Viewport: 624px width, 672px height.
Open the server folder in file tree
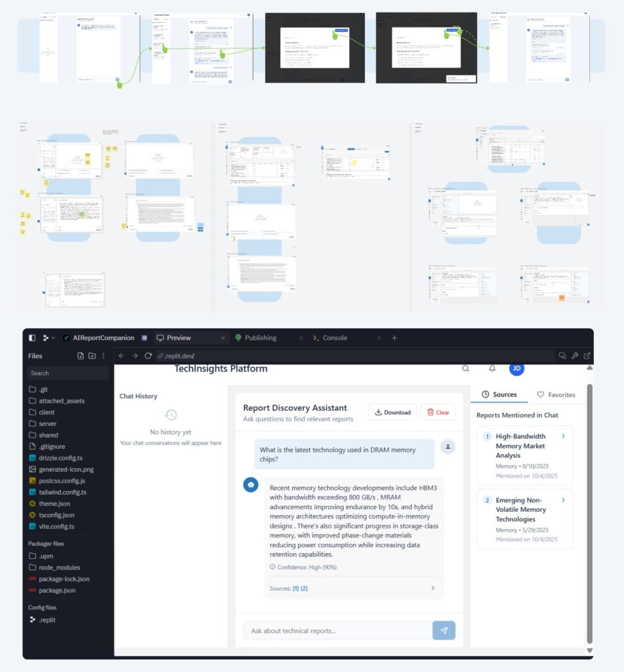pyautogui.click(x=47, y=424)
